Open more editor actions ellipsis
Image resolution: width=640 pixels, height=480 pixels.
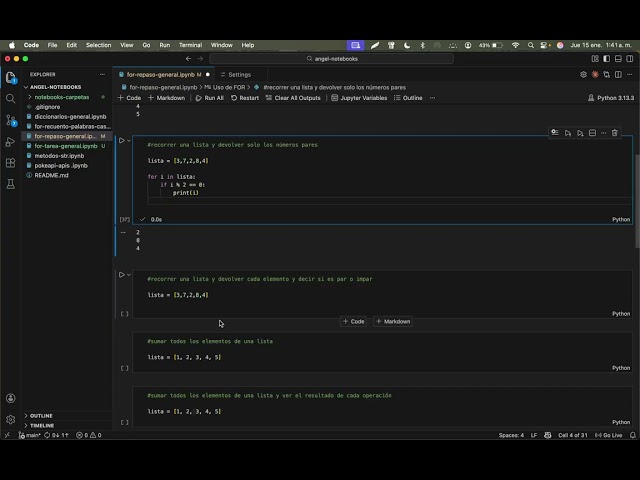(630, 74)
